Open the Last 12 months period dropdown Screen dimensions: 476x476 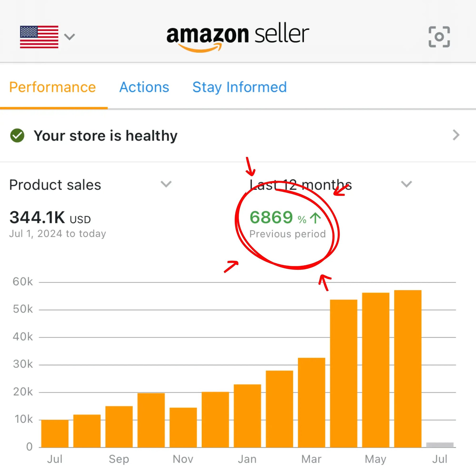pyautogui.click(x=406, y=184)
